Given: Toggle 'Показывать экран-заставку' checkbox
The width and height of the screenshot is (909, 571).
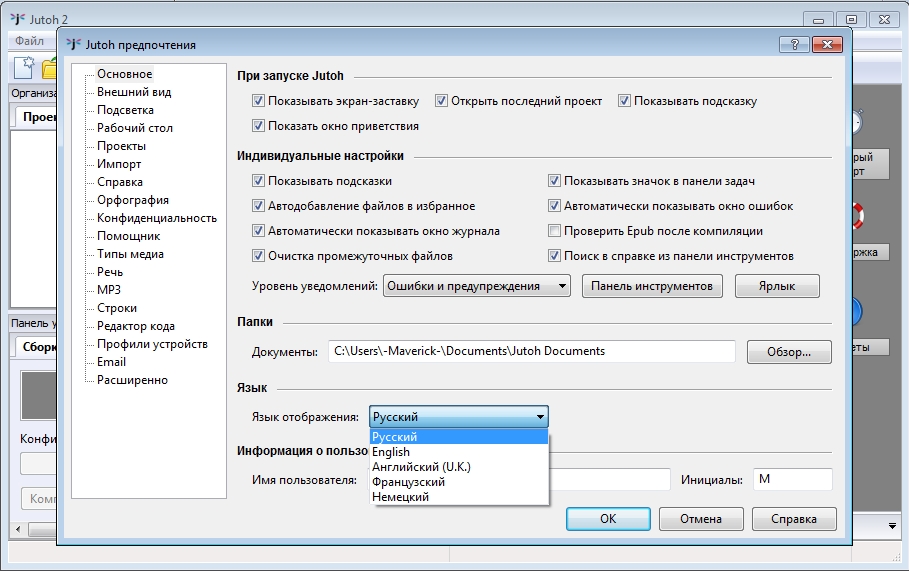Looking at the screenshot, I should (x=259, y=101).
